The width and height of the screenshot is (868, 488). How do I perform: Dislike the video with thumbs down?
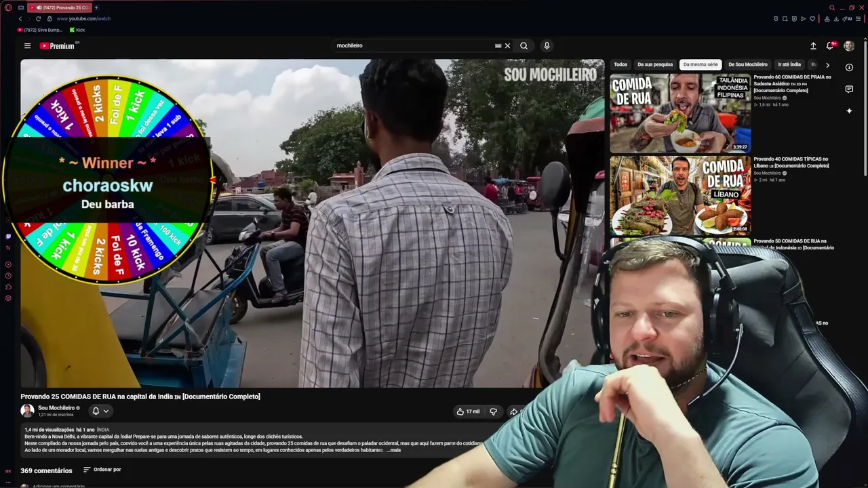pyautogui.click(x=493, y=411)
